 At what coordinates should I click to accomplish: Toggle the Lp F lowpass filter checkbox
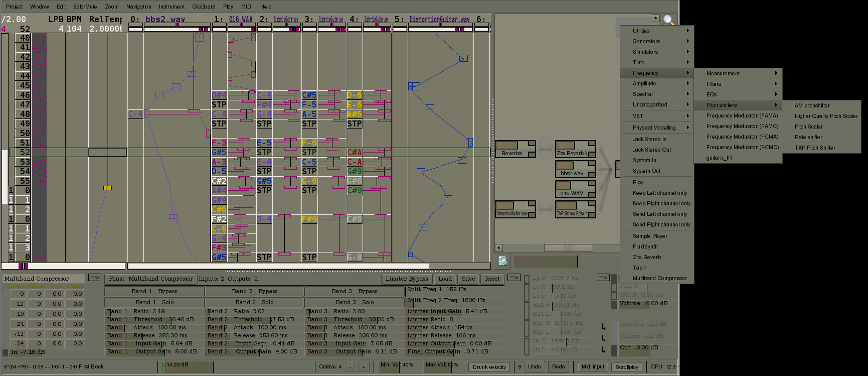(527, 278)
